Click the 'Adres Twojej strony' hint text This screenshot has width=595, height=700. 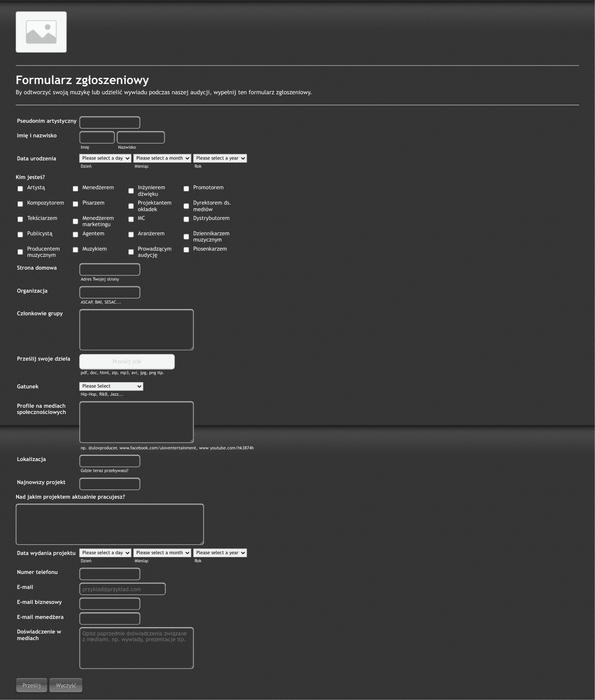point(100,279)
